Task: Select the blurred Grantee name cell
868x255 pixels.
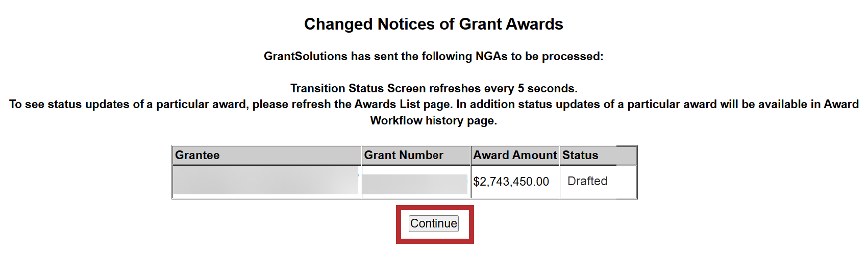Action: click(x=266, y=181)
